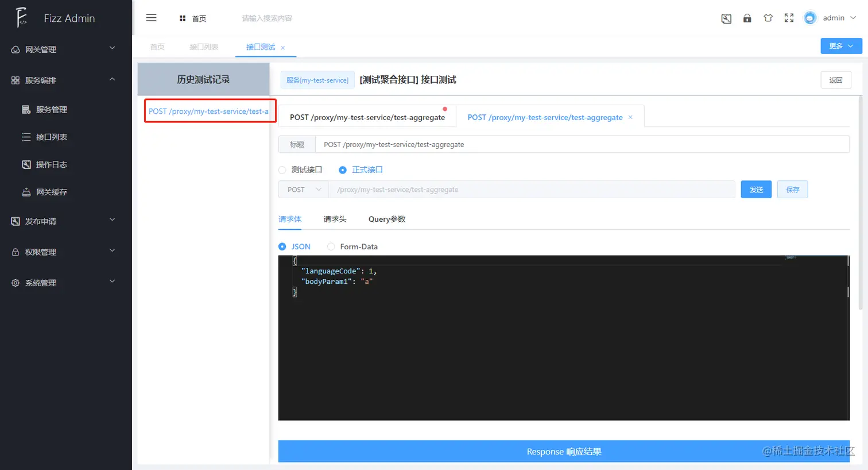This screenshot has height=470, width=868.
Task: Open the theme shirt icon
Action: pyautogui.click(x=768, y=18)
